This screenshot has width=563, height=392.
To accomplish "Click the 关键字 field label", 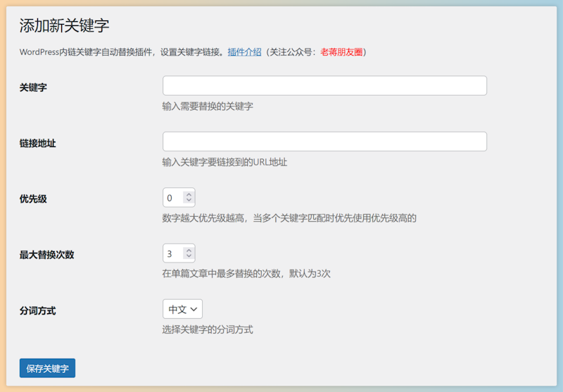I will click(33, 87).
